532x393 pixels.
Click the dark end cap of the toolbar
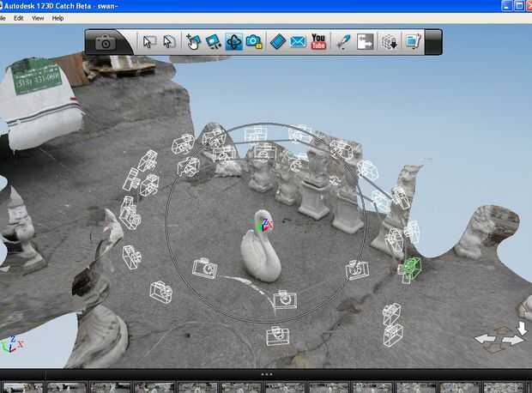tap(433, 42)
